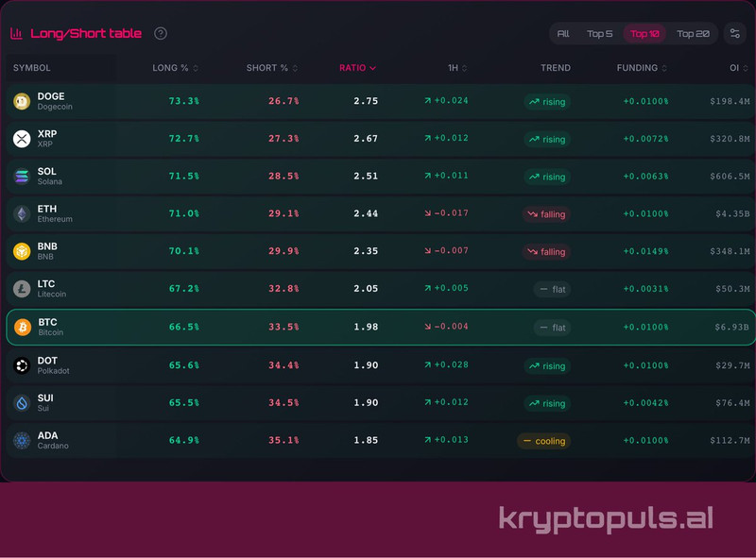
Task: Sort by FUNDING column
Action: pyautogui.click(x=642, y=68)
